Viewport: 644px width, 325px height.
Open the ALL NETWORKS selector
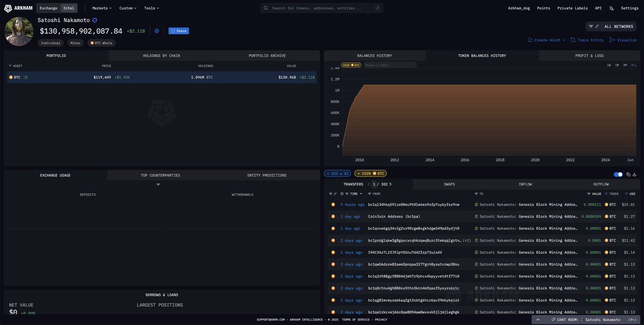(x=612, y=26)
